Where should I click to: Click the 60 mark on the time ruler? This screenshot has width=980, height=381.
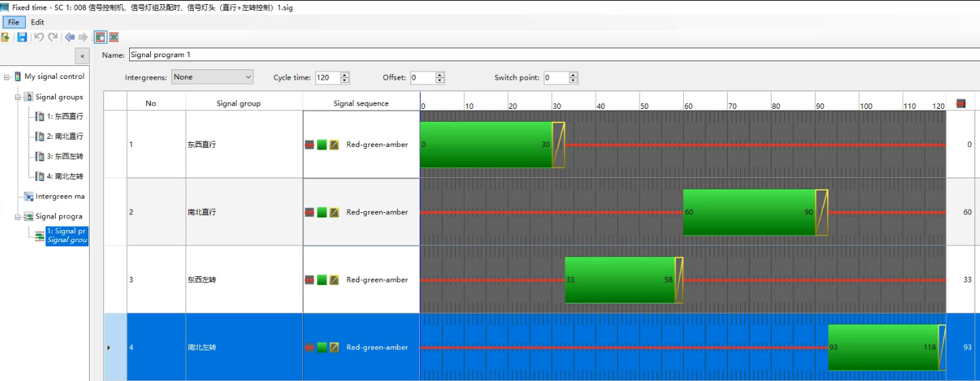point(688,106)
